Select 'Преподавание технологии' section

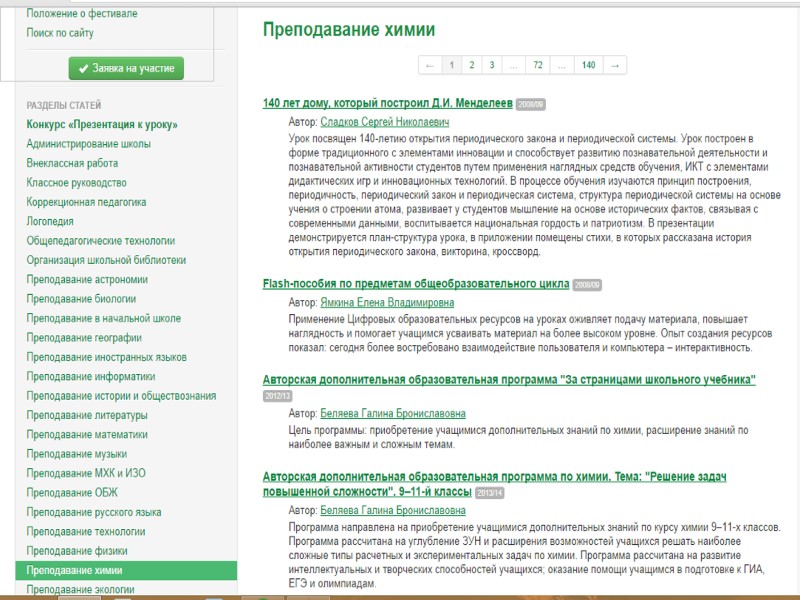86,532
